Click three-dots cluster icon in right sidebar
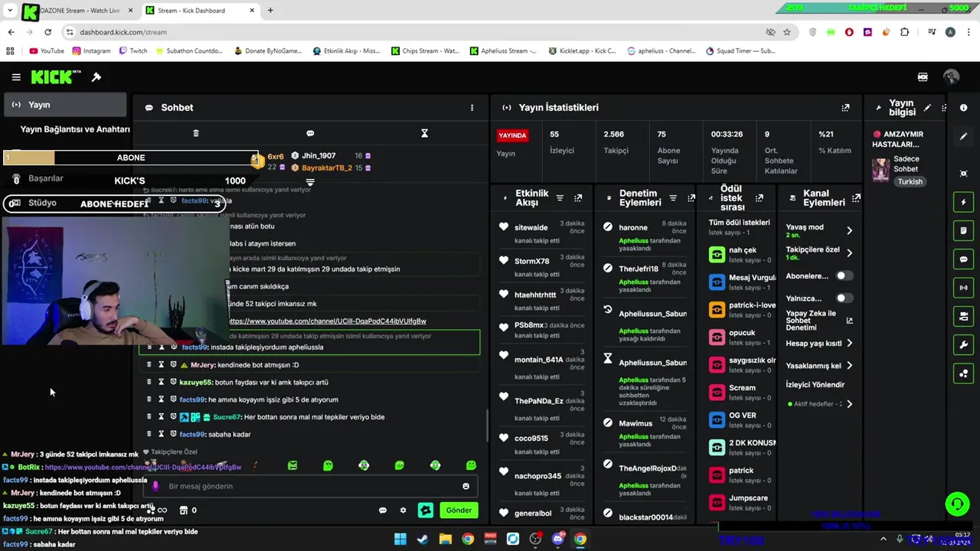The width and height of the screenshot is (980, 551). (x=963, y=373)
